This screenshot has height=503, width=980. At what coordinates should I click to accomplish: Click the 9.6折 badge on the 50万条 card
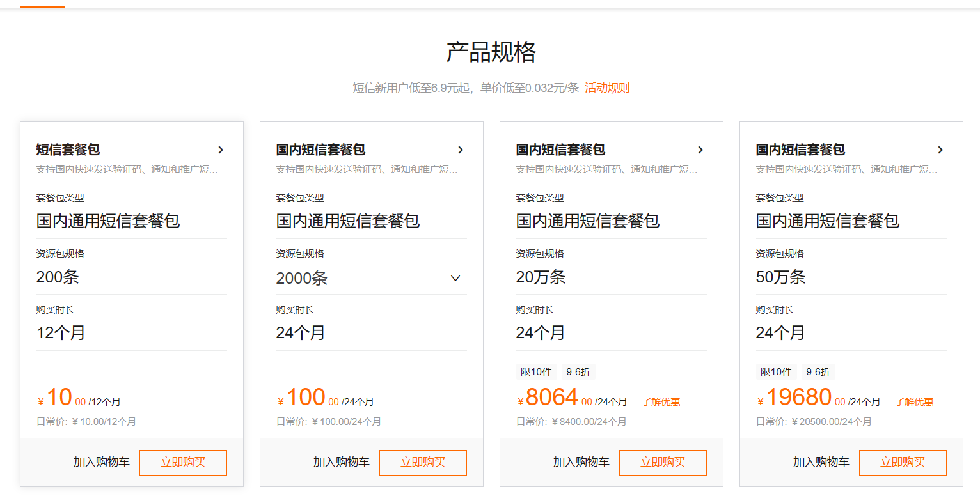click(x=818, y=371)
